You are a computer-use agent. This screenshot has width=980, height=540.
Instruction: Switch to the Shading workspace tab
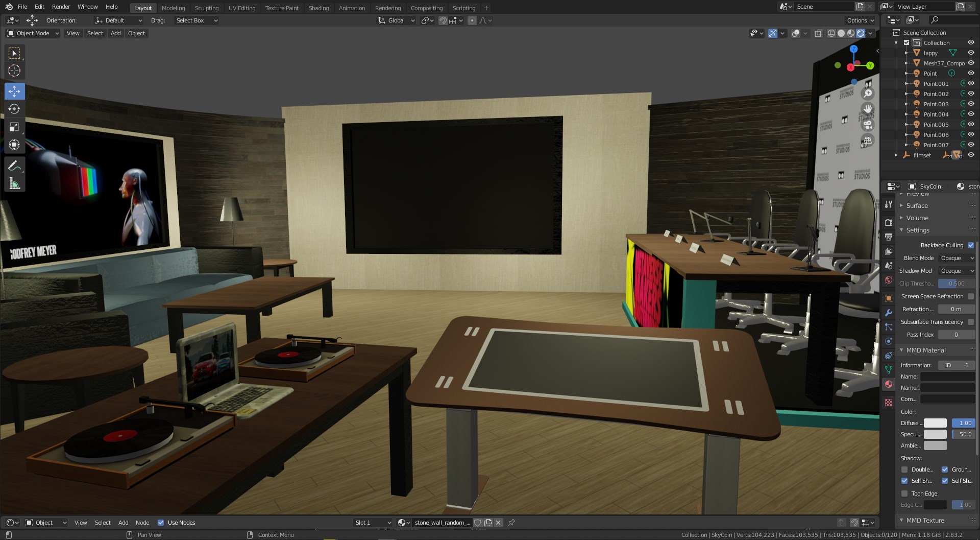point(318,8)
